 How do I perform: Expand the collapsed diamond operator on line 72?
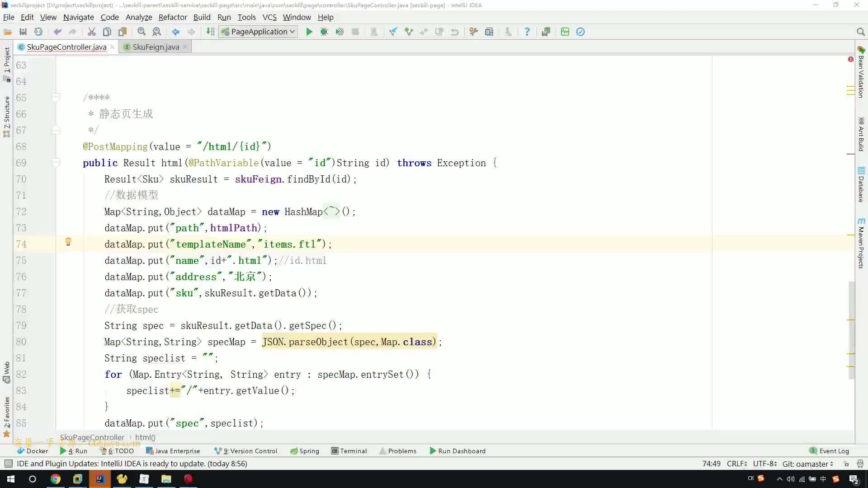pos(331,211)
